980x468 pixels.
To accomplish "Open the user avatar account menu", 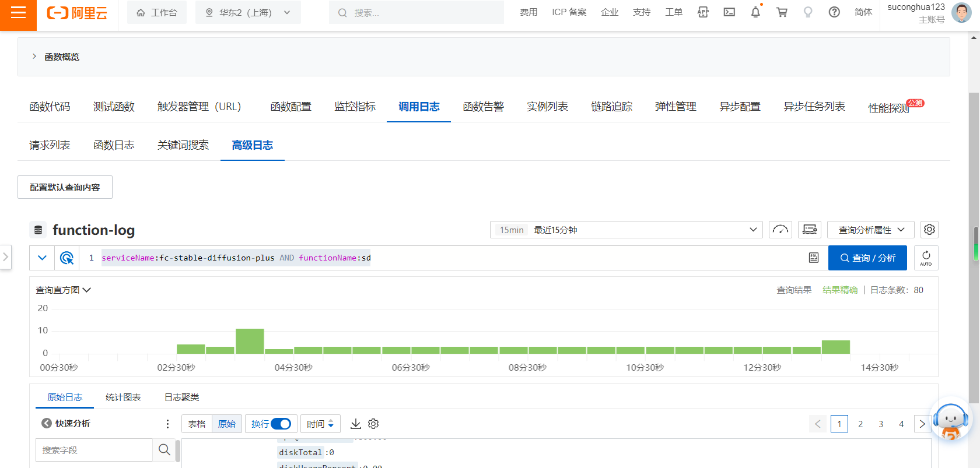I will click(961, 12).
